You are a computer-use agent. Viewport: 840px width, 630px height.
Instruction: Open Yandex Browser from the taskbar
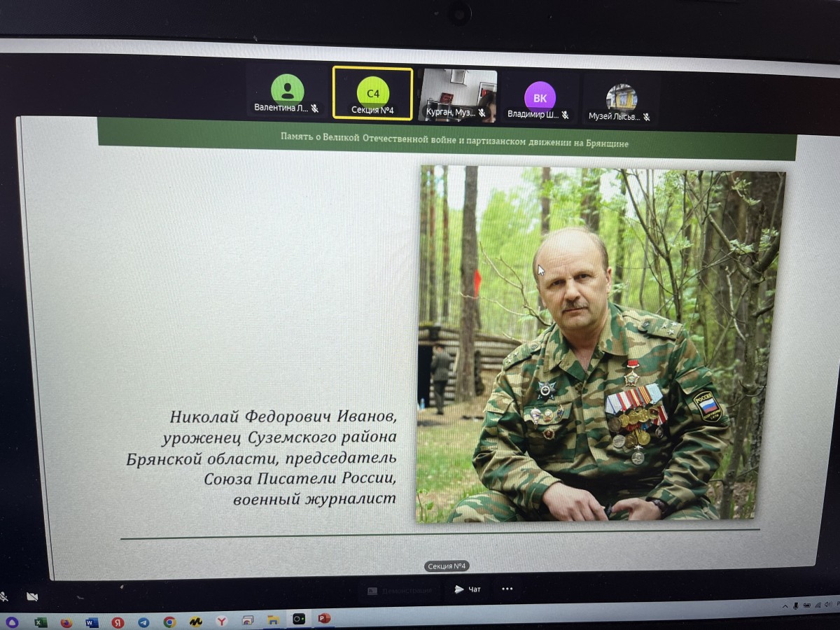(x=221, y=621)
